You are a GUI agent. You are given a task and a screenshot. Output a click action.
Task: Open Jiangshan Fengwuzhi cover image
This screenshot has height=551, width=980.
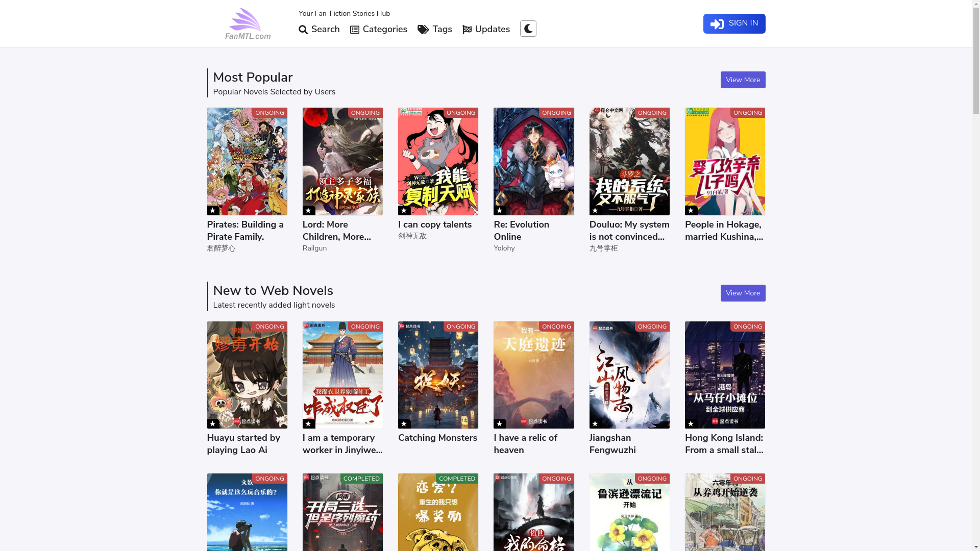[629, 375]
